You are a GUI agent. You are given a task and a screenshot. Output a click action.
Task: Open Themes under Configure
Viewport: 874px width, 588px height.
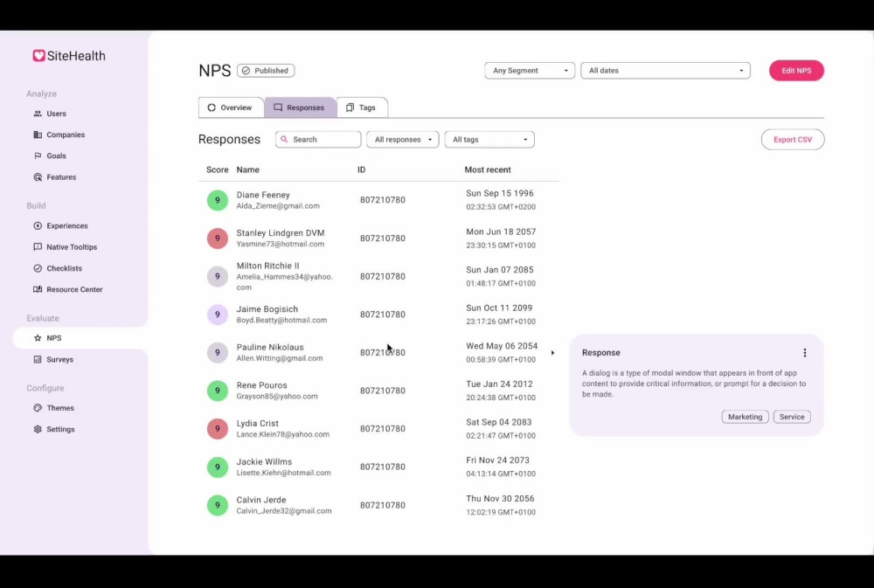[x=53, y=408]
